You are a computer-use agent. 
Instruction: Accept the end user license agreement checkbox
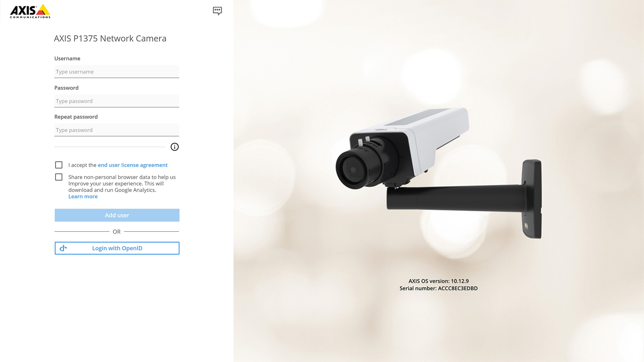click(59, 165)
